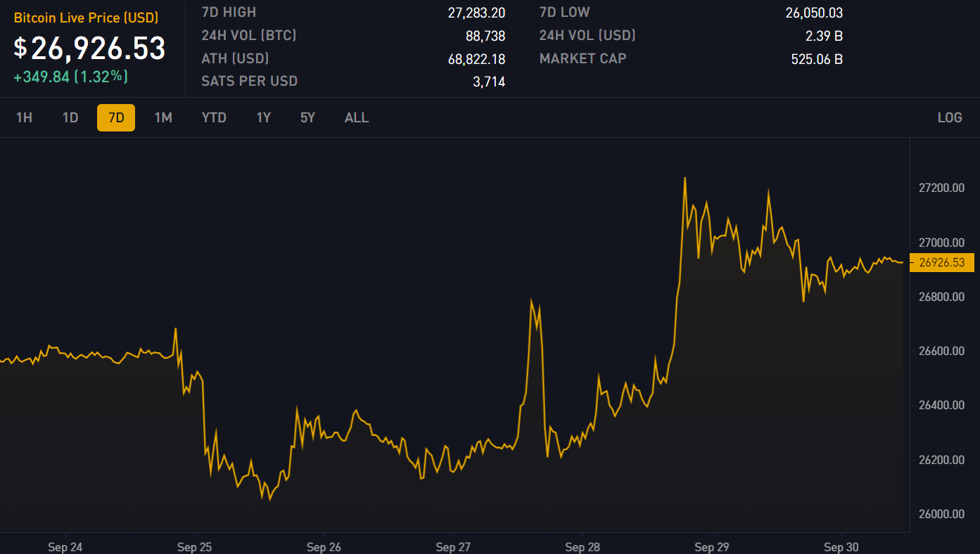980x554 pixels.
Task: Click the large $26,926.53 live price
Action: click(x=90, y=48)
